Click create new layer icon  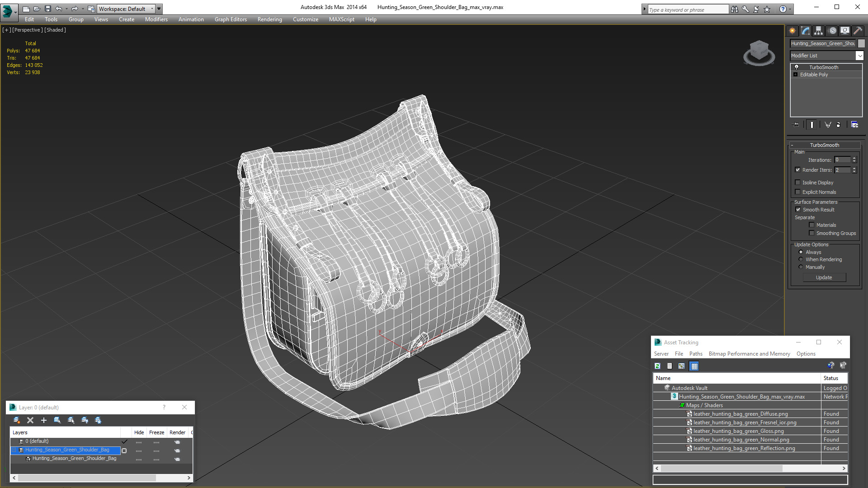coord(17,420)
